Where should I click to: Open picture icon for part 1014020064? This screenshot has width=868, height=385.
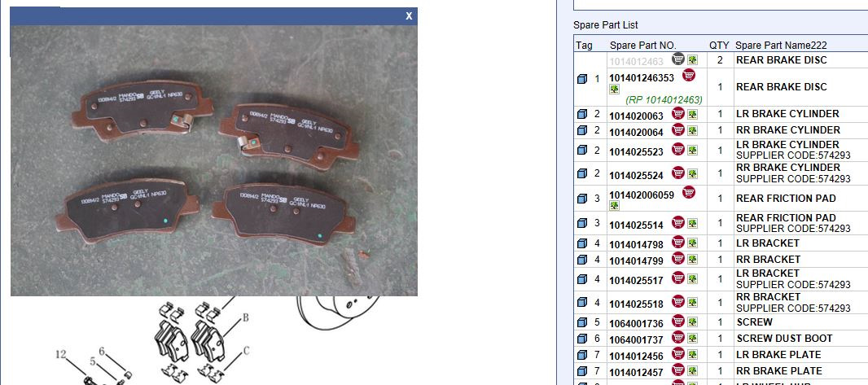692,131
